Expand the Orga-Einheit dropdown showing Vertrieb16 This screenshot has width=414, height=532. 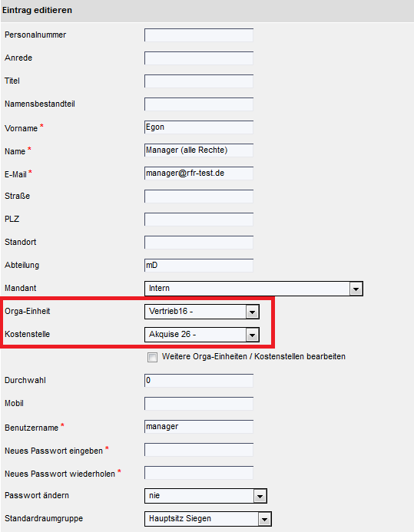252,312
